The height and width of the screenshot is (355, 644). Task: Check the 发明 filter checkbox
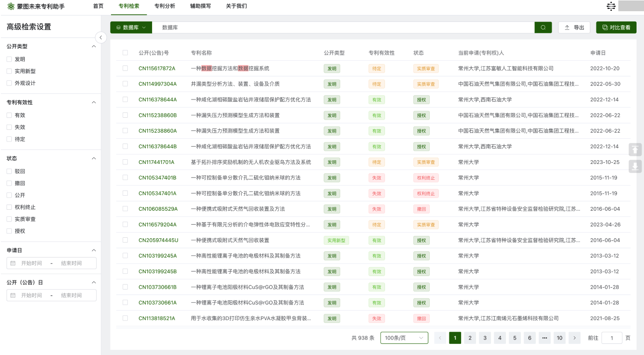click(9, 59)
